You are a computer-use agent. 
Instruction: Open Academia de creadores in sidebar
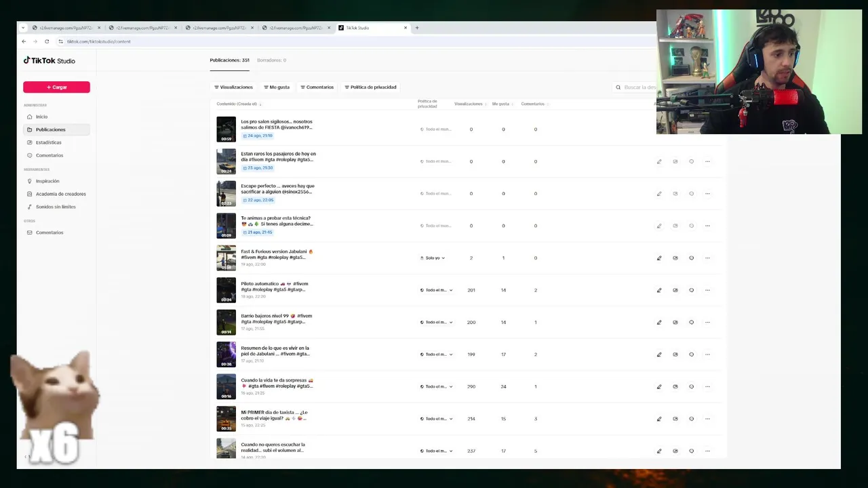pyautogui.click(x=56, y=194)
